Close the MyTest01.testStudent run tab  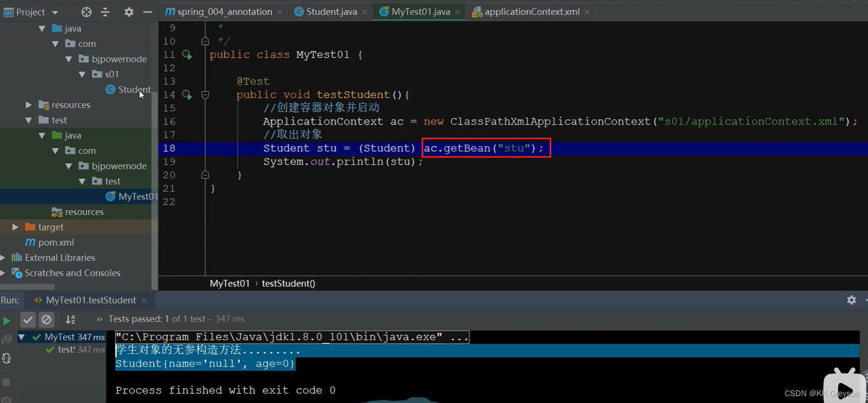[x=144, y=301]
